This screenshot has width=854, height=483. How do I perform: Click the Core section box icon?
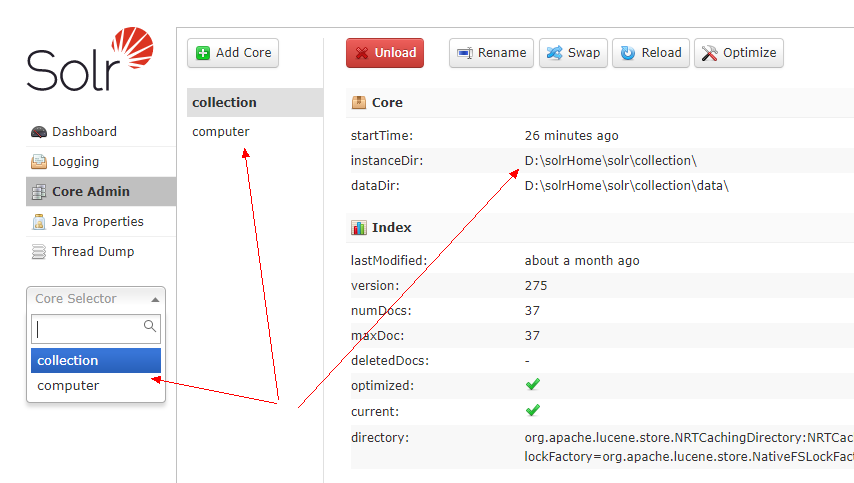click(x=359, y=102)
